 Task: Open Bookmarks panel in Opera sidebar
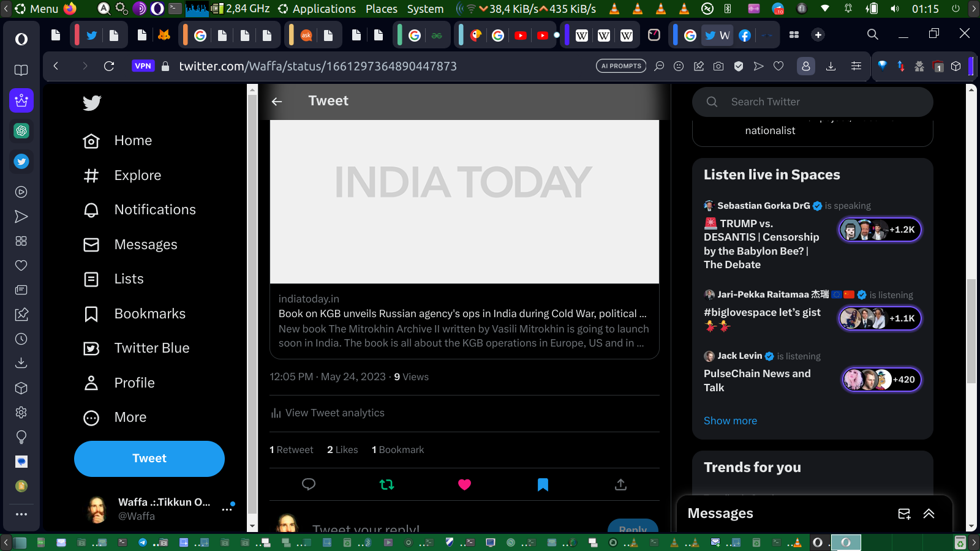21,70
